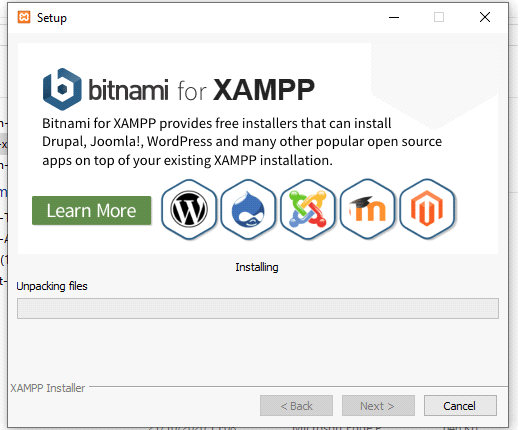Click the 'bitnami for XAMPP' heading
The height and width of the screenshot is (430, 521).
click(x=201, y=90)
